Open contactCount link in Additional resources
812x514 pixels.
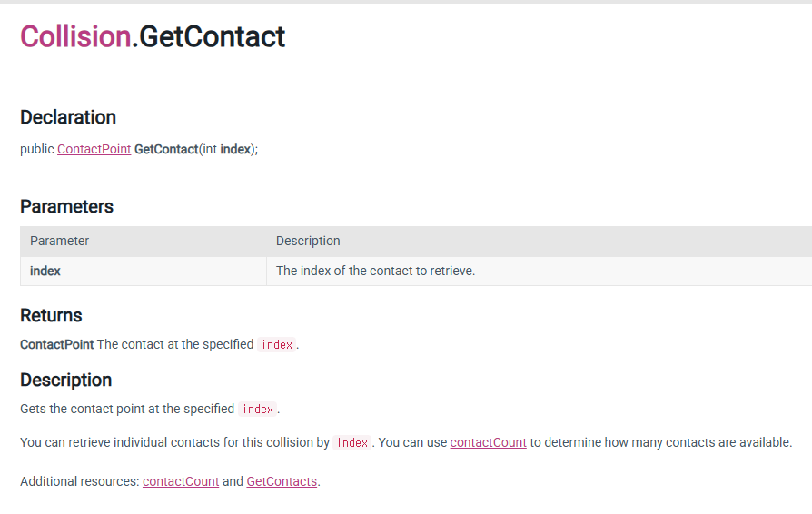pos(181,481)
